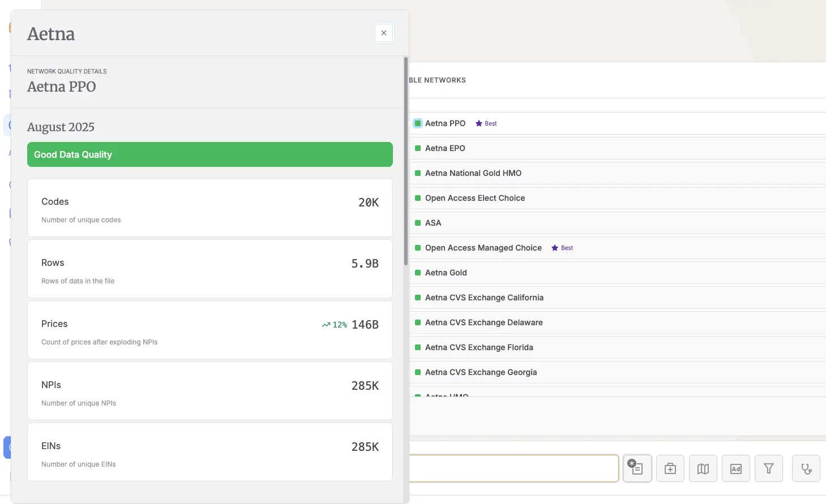Select the Aetna Gold network row
Image resolution: width=826 pixels, height=504 pixels.
(617, 273)
